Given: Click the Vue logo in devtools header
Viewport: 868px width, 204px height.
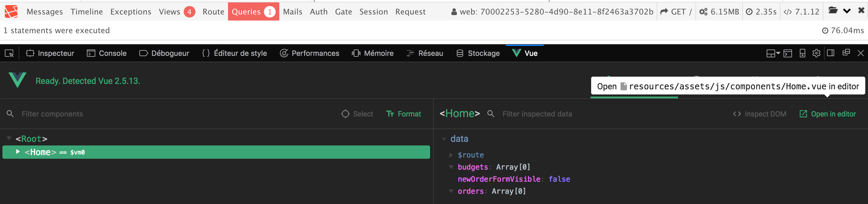Looking at the screenshot, I should [17, 80].
